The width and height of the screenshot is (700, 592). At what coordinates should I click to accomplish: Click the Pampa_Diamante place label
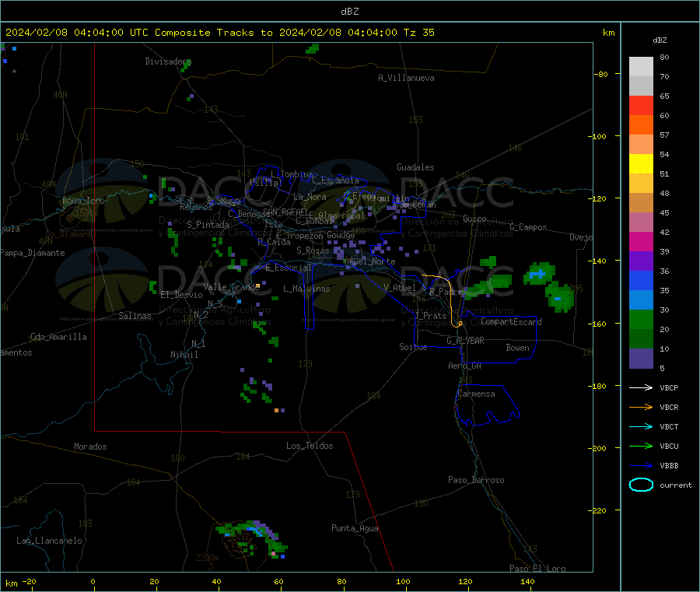[33, 253]
